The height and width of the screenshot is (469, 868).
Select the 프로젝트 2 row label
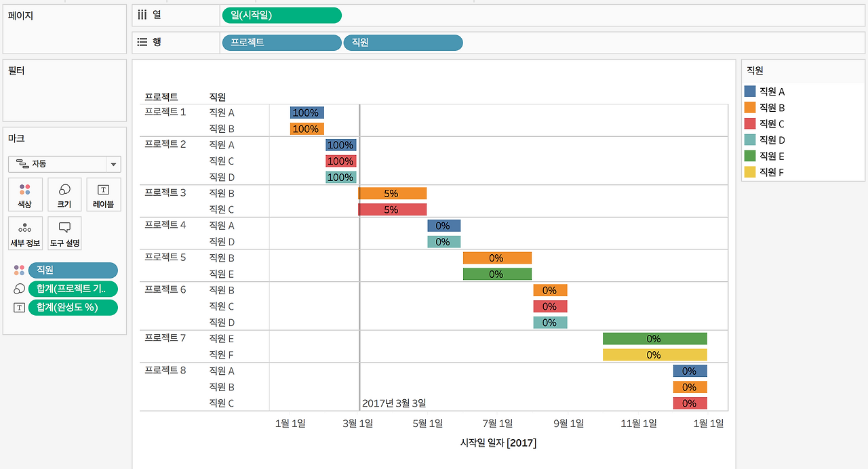pyautogui.click(x=165, y=144)
